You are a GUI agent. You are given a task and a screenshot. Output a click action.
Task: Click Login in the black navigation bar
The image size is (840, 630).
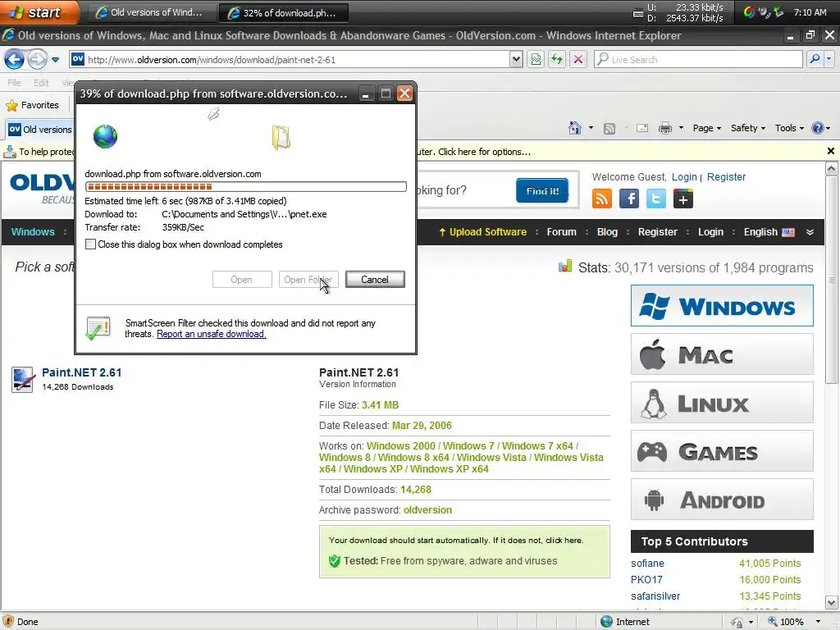[x=710, y=232]
